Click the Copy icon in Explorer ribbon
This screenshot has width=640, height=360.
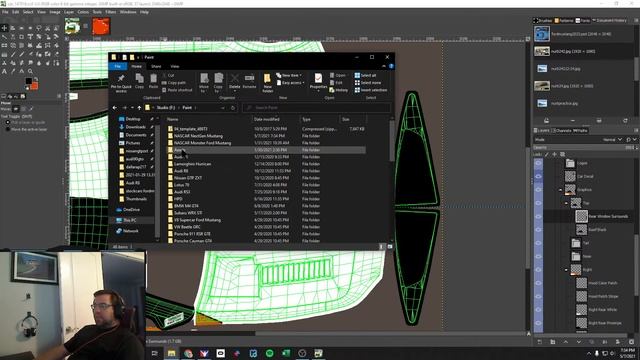coord(140,80)
